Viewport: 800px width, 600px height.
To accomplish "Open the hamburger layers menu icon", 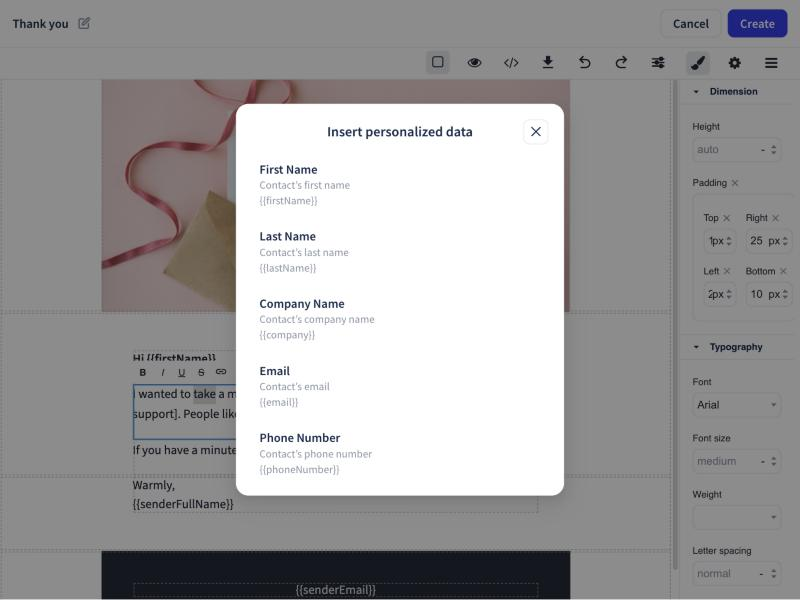I will (771, 62).
